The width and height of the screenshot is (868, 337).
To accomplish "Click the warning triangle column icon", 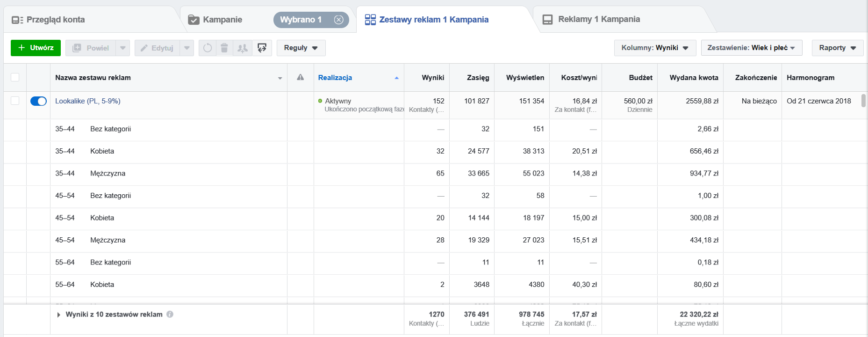I will tap(301, 77).
